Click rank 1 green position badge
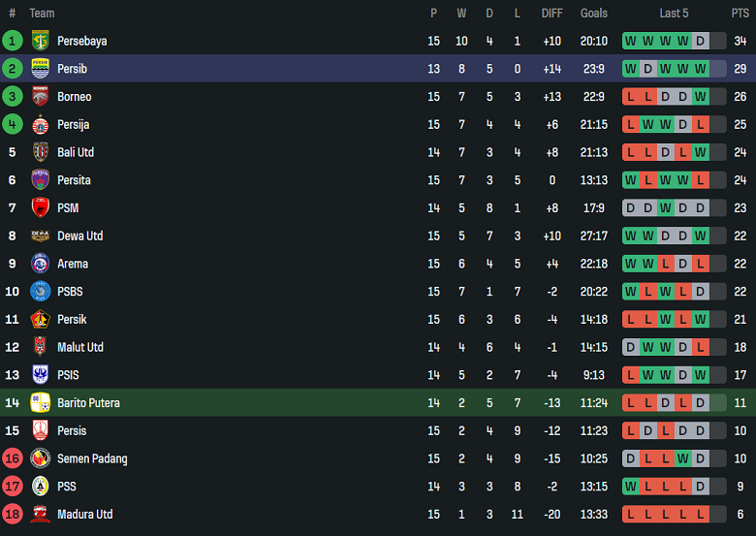This screenshot has height=536, width=756. point(13,41)
